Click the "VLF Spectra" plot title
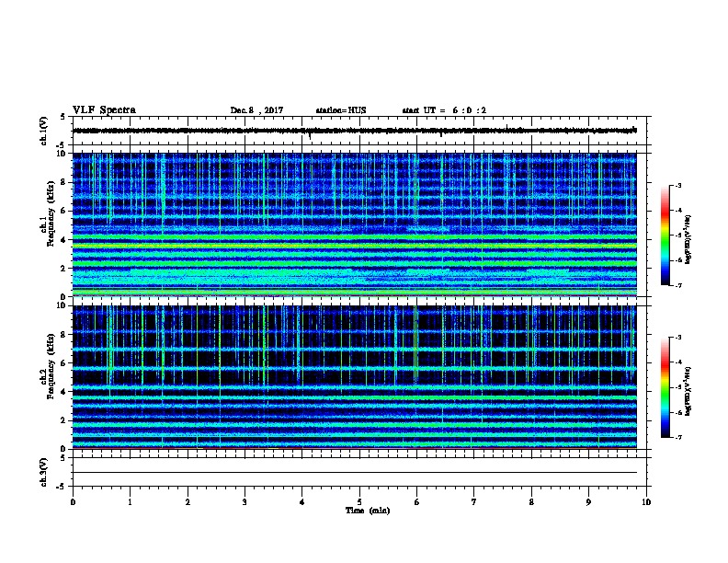 click(104, 110)
